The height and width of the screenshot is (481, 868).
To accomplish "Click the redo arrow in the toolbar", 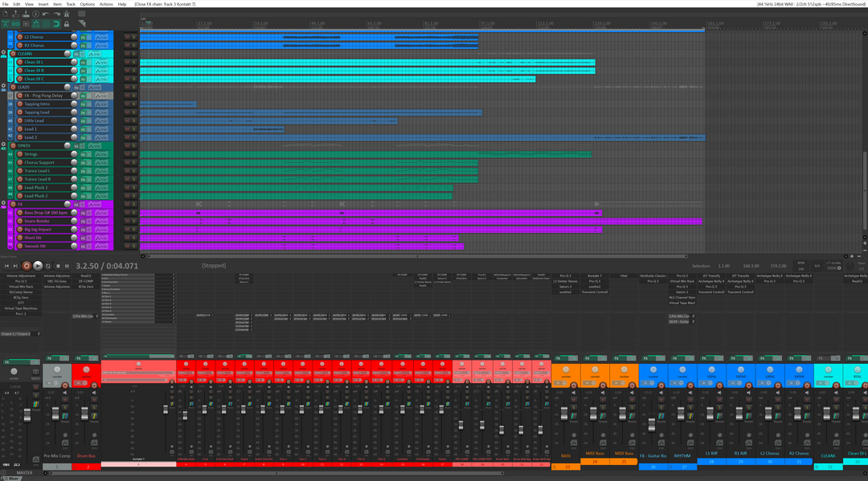I will [56, 14].
